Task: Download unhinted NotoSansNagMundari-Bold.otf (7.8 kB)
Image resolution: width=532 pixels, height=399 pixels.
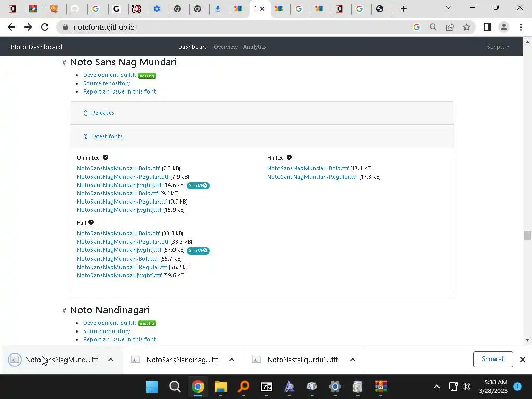Action: point(118,168)
